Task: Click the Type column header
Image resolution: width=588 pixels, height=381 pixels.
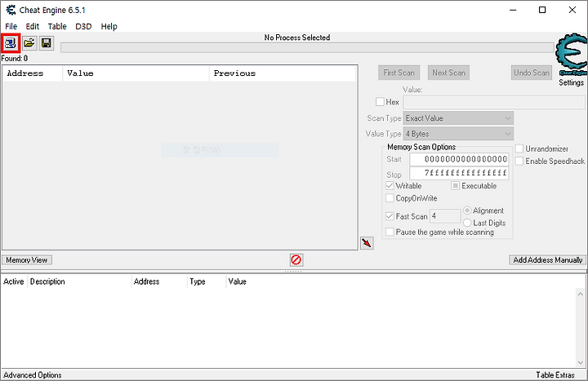Action: click(x=207, y=281)
